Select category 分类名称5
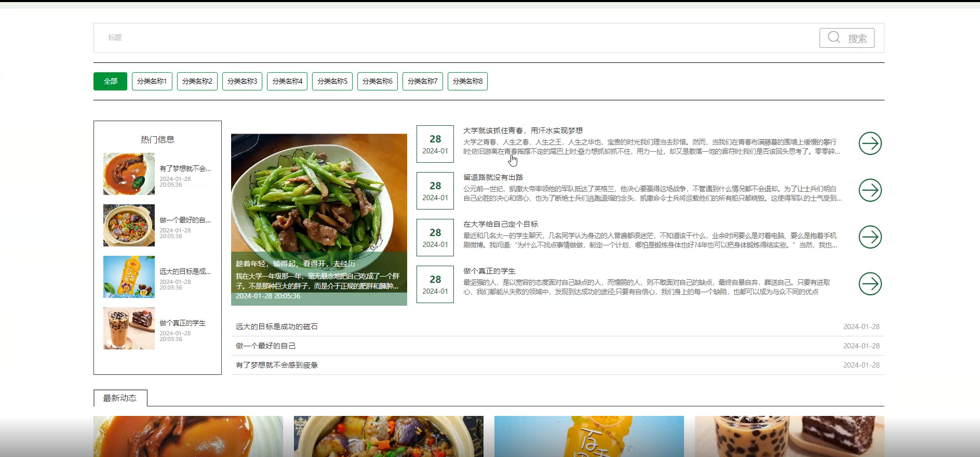 point(332,81)
